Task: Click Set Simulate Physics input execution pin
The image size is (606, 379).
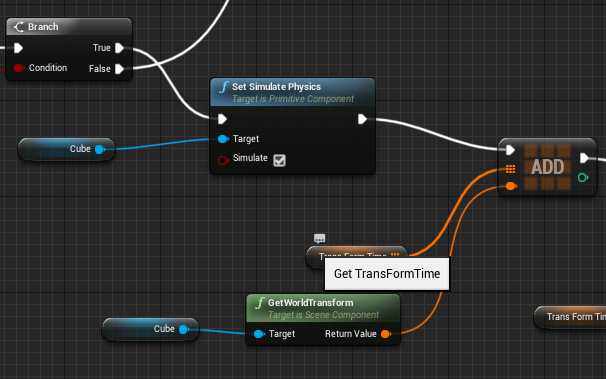Action: tap(222, 119)
